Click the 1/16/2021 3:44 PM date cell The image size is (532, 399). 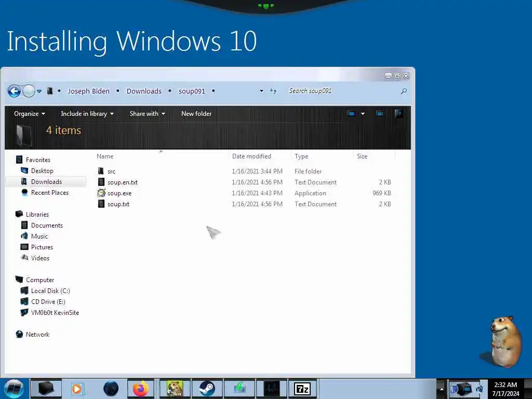tap(257, 171)
